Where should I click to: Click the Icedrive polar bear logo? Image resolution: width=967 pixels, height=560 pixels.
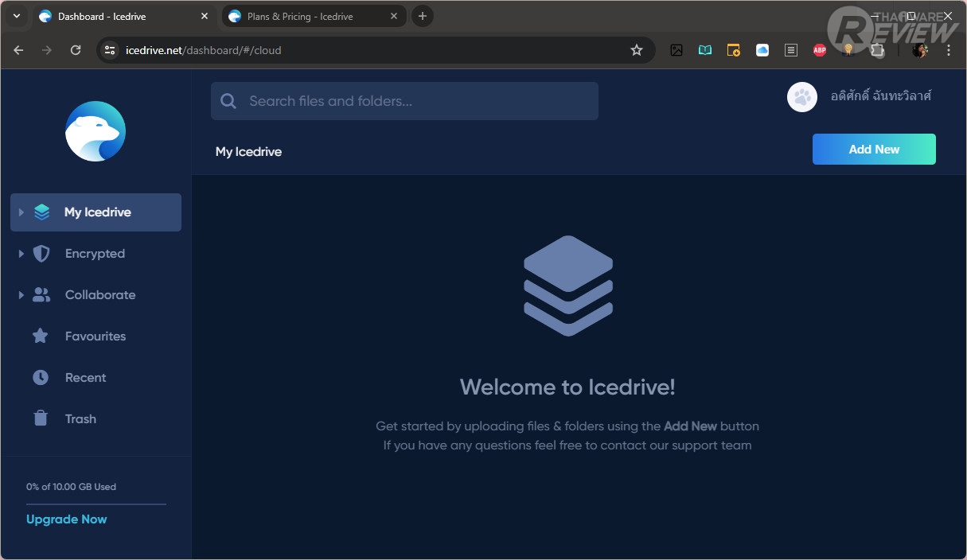96,131
